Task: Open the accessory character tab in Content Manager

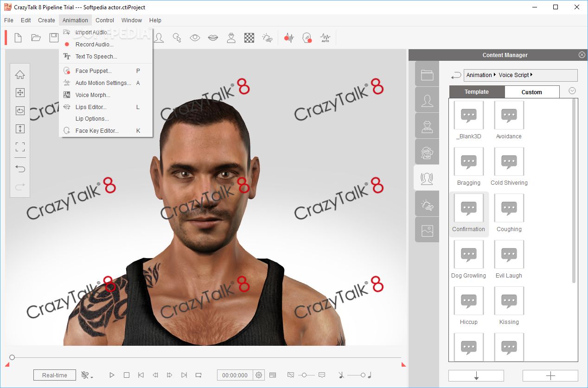Action: pos(427,126)
